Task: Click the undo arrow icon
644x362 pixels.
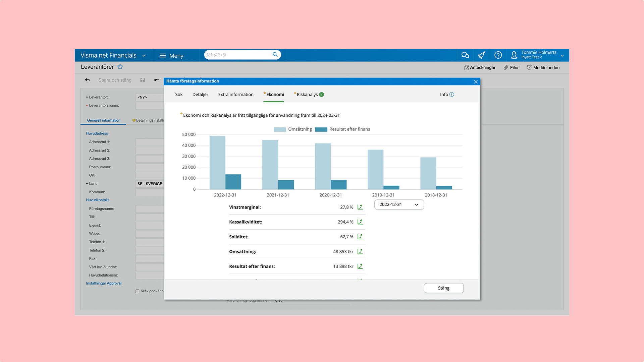Action: click(157, 80)
